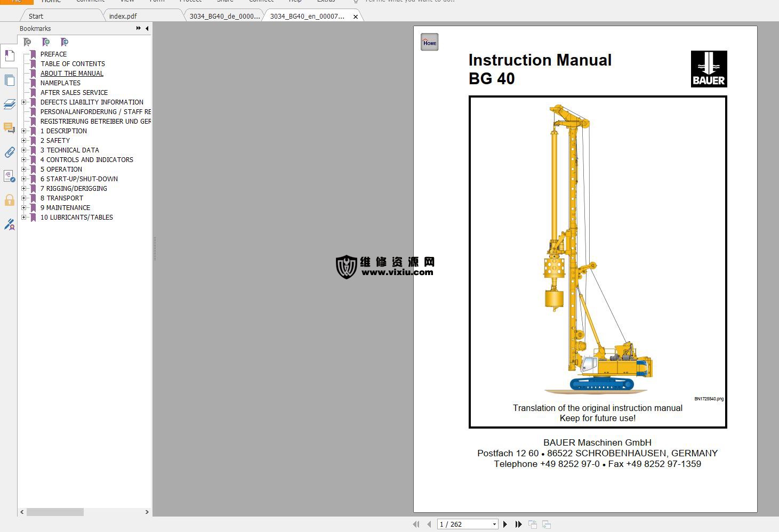The height and width of the screenshot is (532, 779).
Task: Open the PREFACE bookmark
Action: click(53, 54)
